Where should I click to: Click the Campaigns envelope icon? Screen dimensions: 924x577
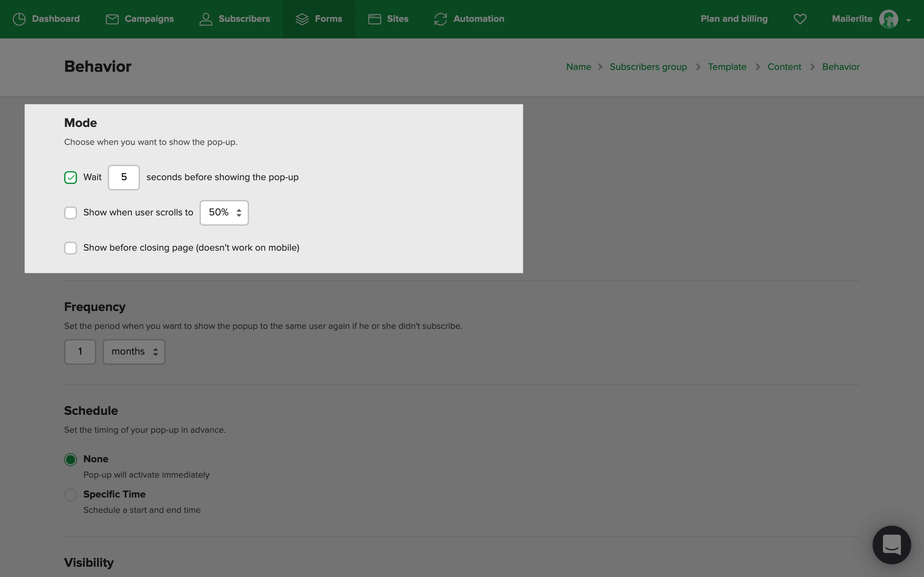(112, 19)
